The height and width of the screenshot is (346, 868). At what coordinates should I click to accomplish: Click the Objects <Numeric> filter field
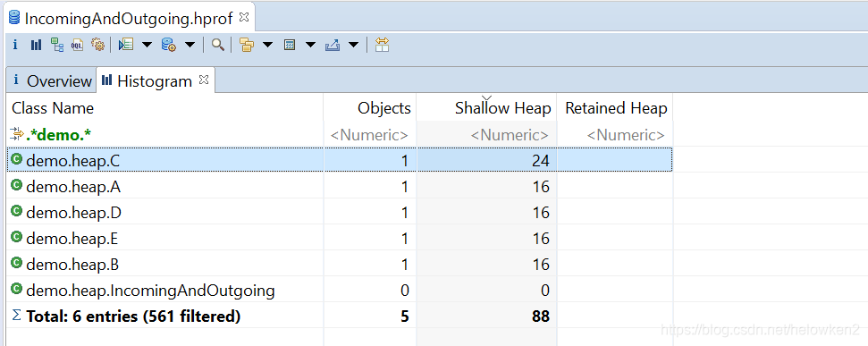370,134
